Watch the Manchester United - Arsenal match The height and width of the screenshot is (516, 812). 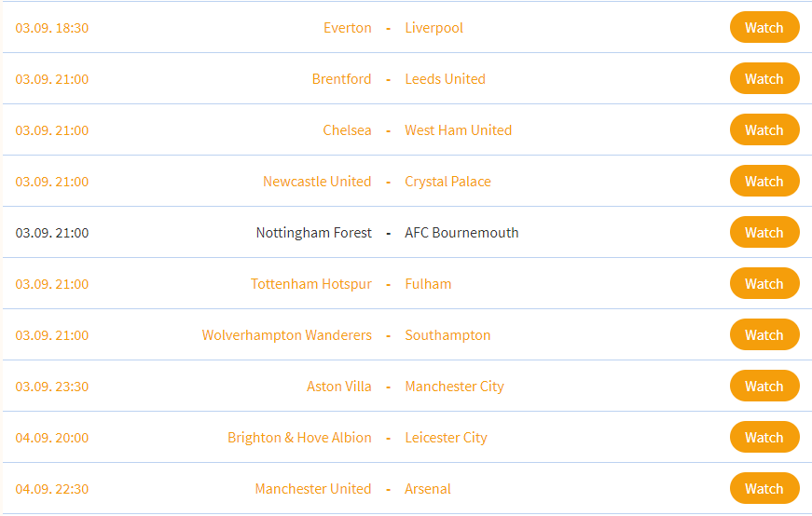tap(764, 489)
